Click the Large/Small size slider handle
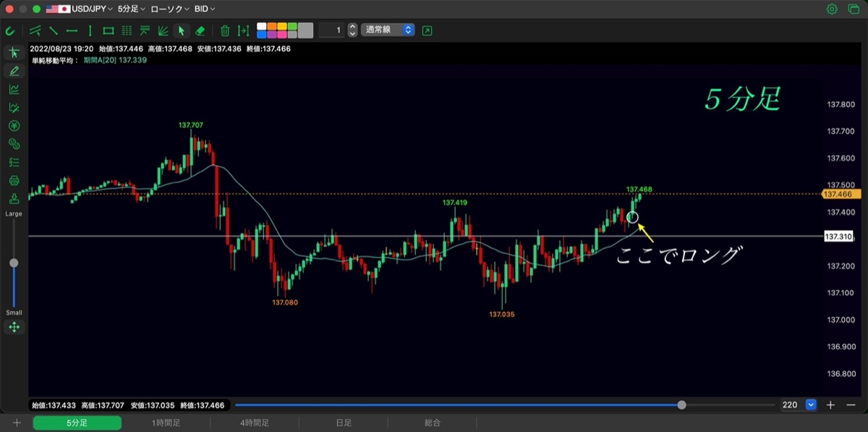The width and height of the screenshot is (868, 432). (x=14, y=263)
